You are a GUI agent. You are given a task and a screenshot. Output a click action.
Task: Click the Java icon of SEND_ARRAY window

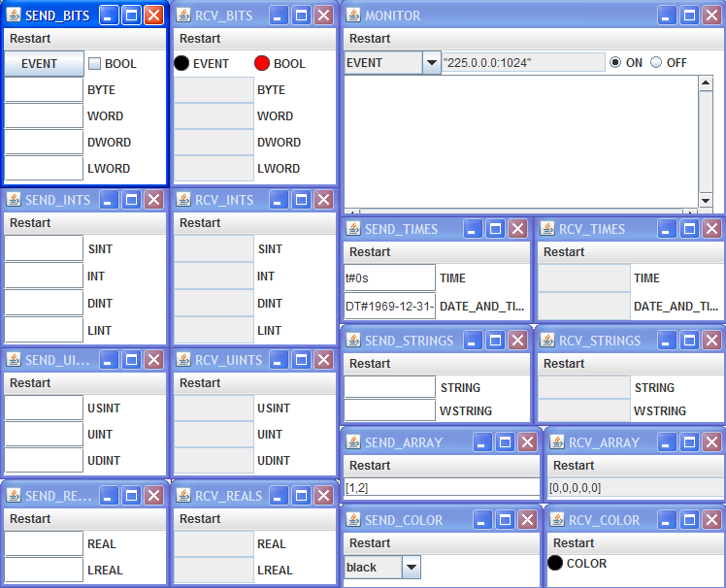pyautogui.click(x=353, y=442)
